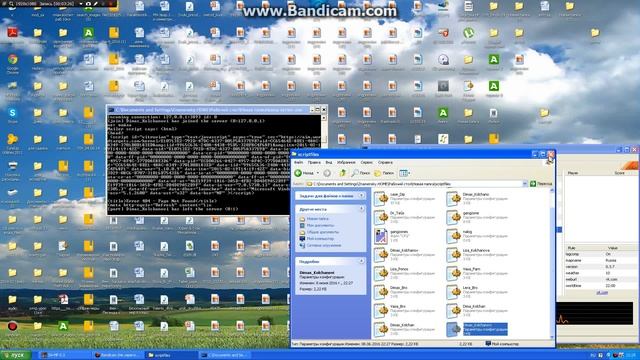Switch to the Documents console taskbar button
This screenshot has height=360, width=640.
224,355
